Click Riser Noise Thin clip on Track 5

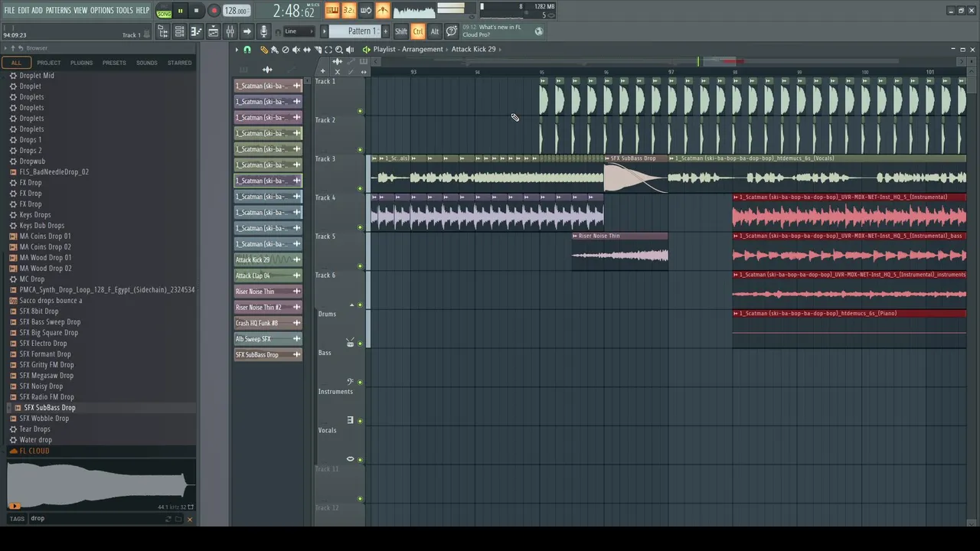point(619,251)
